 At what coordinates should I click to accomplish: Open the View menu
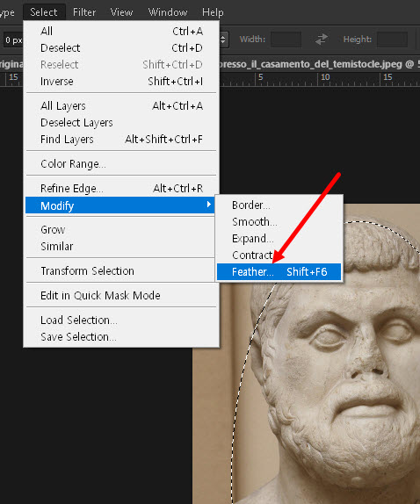click(x=121, y=12)
